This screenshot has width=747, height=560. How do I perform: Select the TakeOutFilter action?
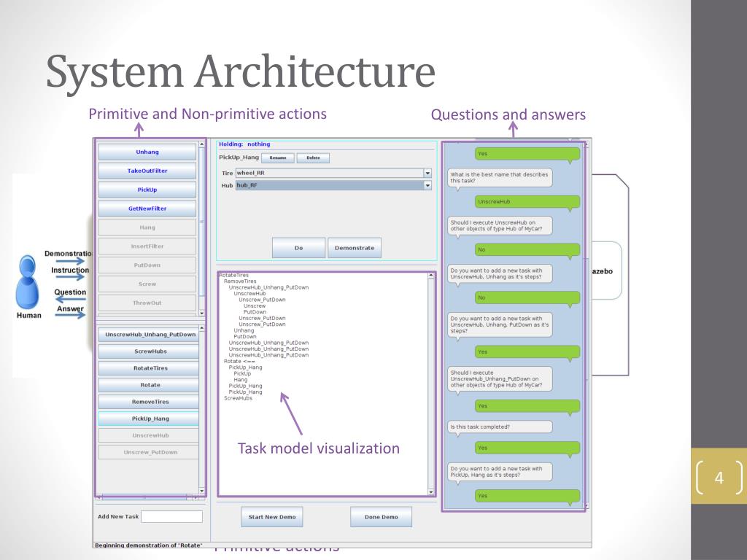(147, 171)
